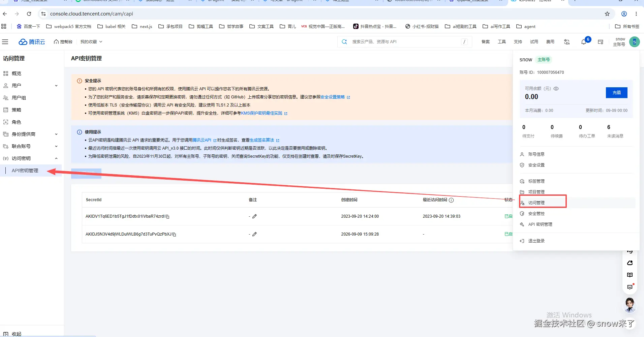Focus the 搜索云产品、资源与 API search box
This screenshot has height=337, width=644.
(x=404, y=42)
